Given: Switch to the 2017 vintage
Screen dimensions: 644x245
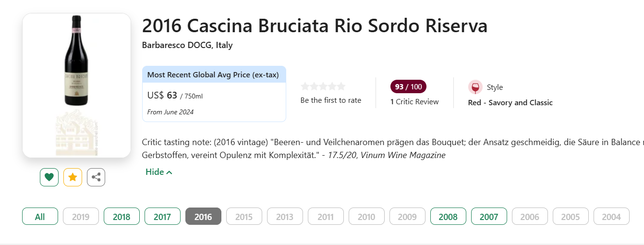Looking at the screenshot, I should tap(162, 217).
